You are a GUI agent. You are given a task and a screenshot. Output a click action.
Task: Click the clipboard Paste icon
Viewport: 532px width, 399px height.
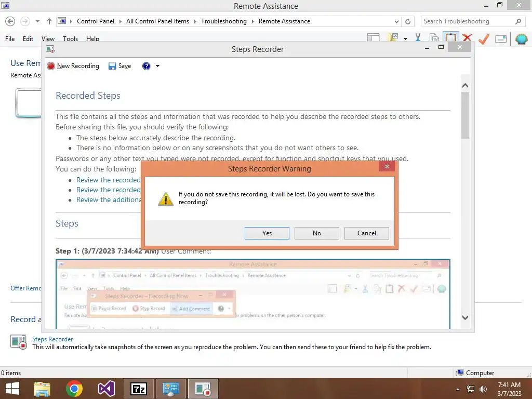pos(450,37)
